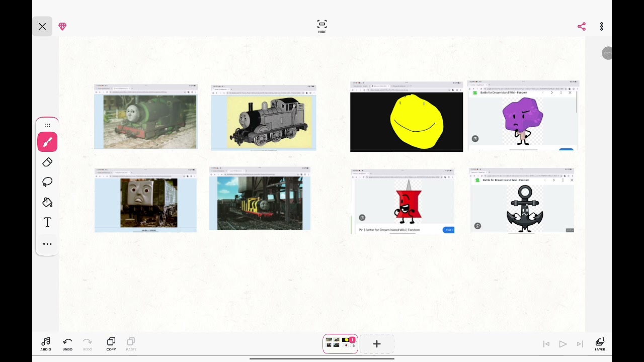644x362 pixels.
Task: Show more tools with the ellipsis
Action: click(47, 244)
